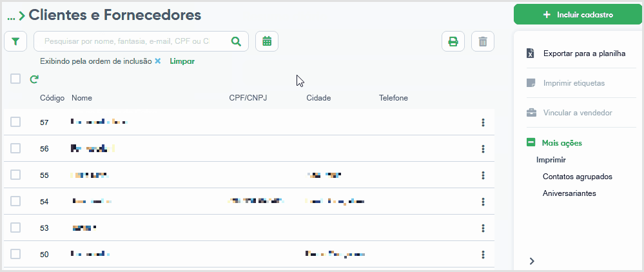644x272 pixels.
Task: Click the green printer icon button
Action: (453, 41)
